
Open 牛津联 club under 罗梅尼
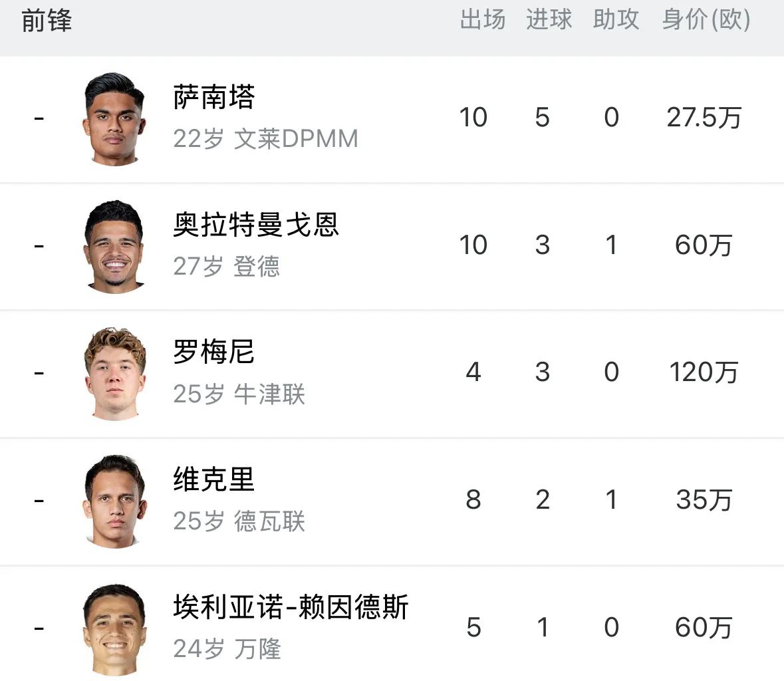click(269, 394)
